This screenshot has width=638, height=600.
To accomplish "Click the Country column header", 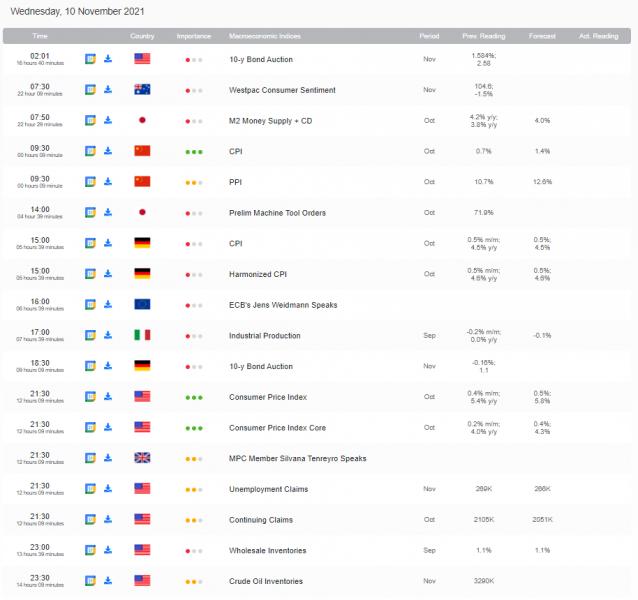I will [x=142, y=35].
